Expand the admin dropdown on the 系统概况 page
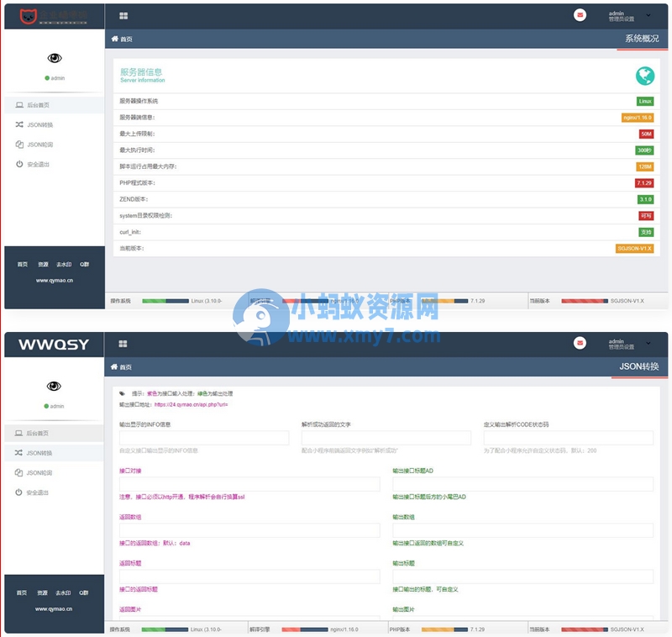672x637 pixels. (648, 15)
